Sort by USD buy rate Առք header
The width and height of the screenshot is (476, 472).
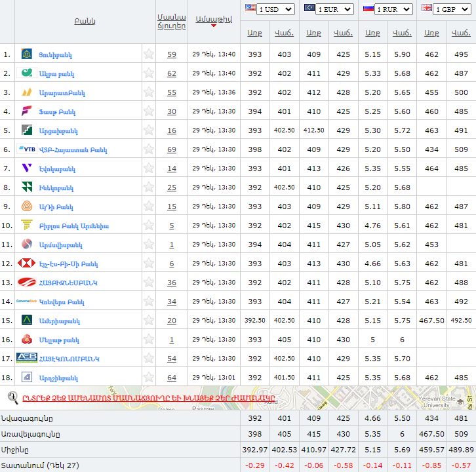pyautogui.click(x=254, y=33)
